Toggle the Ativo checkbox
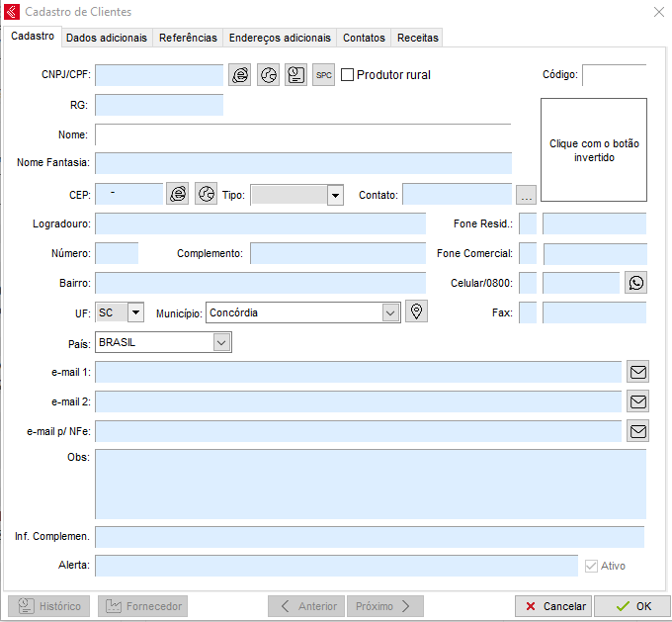 [591, 566]
